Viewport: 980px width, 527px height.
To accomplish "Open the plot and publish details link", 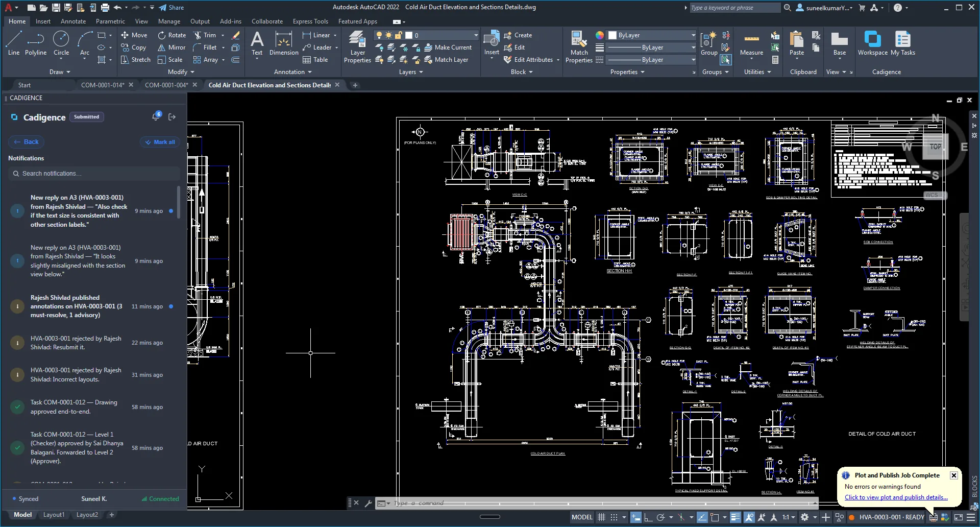I will click(896, 497).
